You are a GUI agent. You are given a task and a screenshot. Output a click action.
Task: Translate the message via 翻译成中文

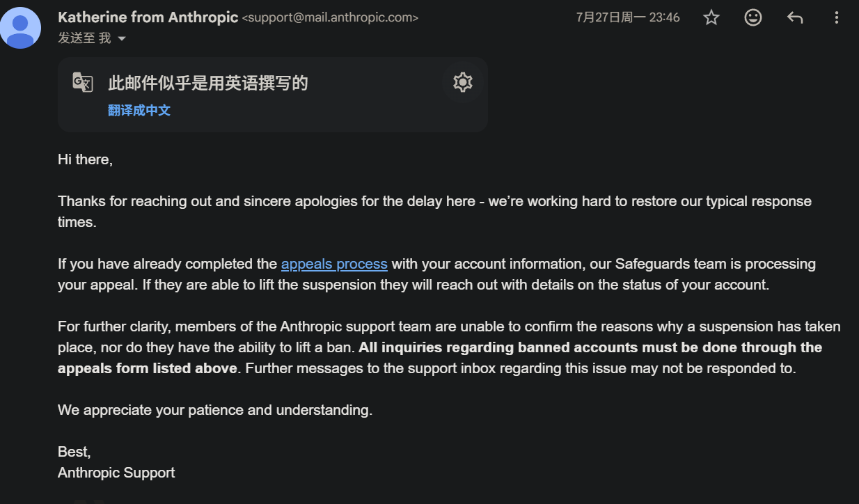[x=139, y=110]
